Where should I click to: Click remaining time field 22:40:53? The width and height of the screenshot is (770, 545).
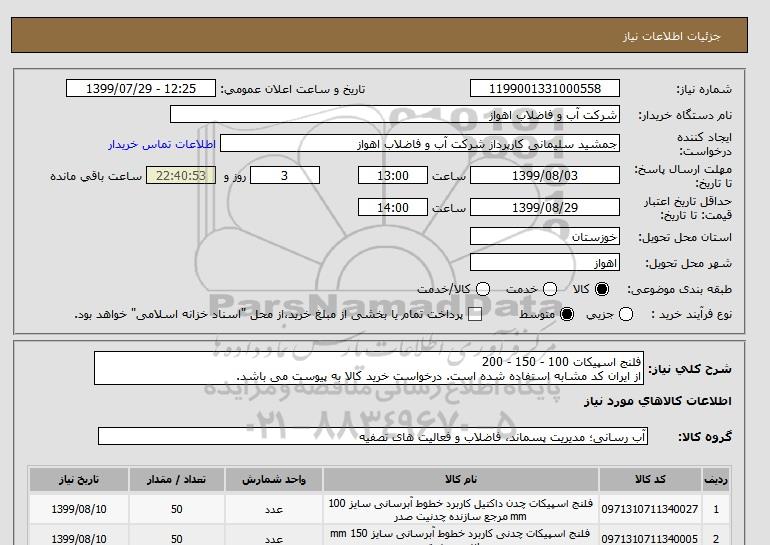pos(181,175)
